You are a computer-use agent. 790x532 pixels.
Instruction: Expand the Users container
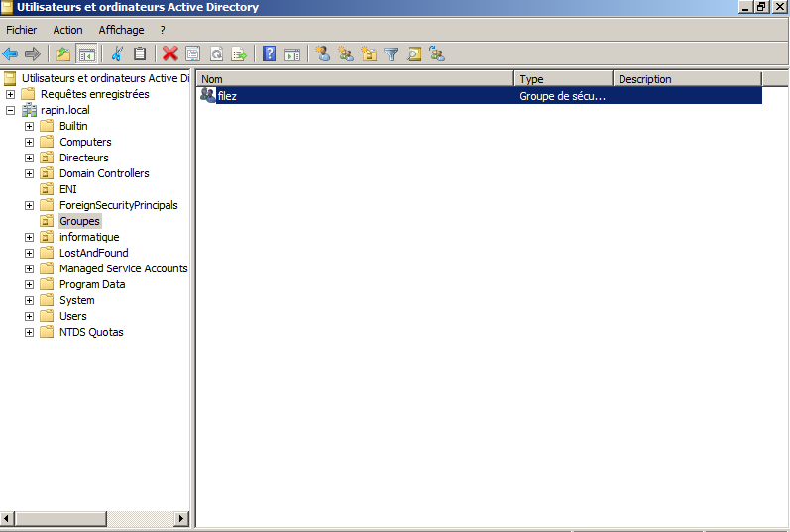pyautogui.click(x=29, y=316)
